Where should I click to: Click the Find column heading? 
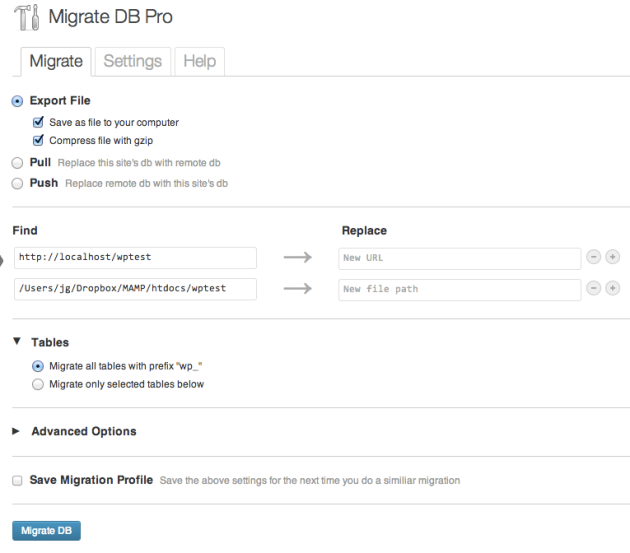25,230
